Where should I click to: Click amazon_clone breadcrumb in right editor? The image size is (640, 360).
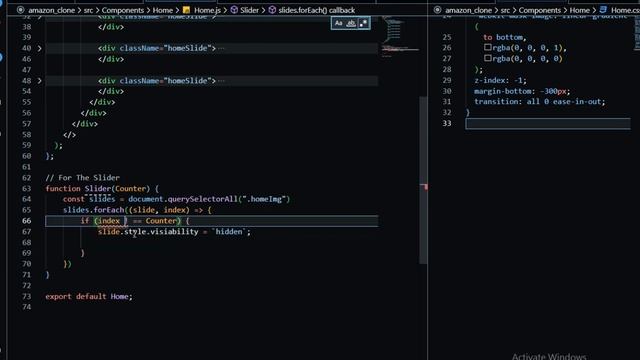(x=469, y=10)
